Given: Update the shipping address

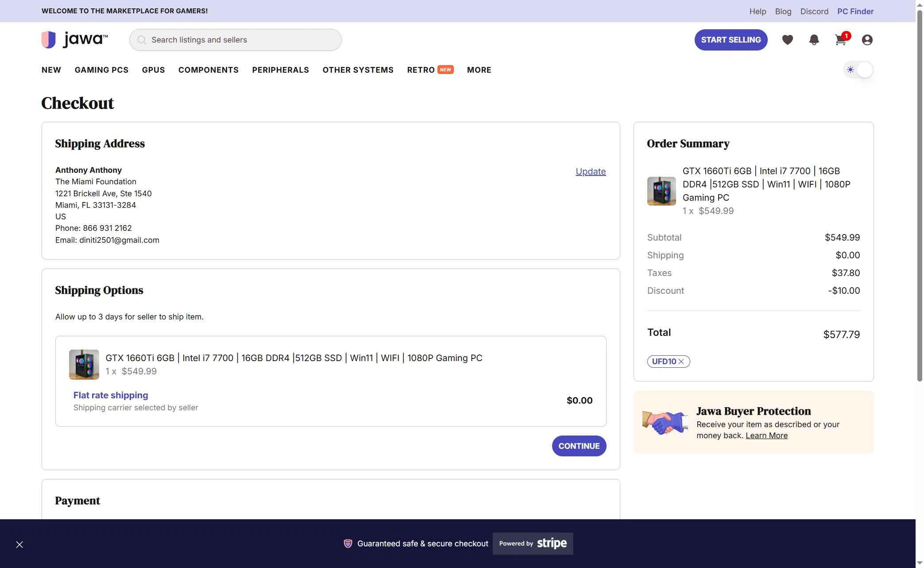Looking at the screenshot, I should 591,171.
